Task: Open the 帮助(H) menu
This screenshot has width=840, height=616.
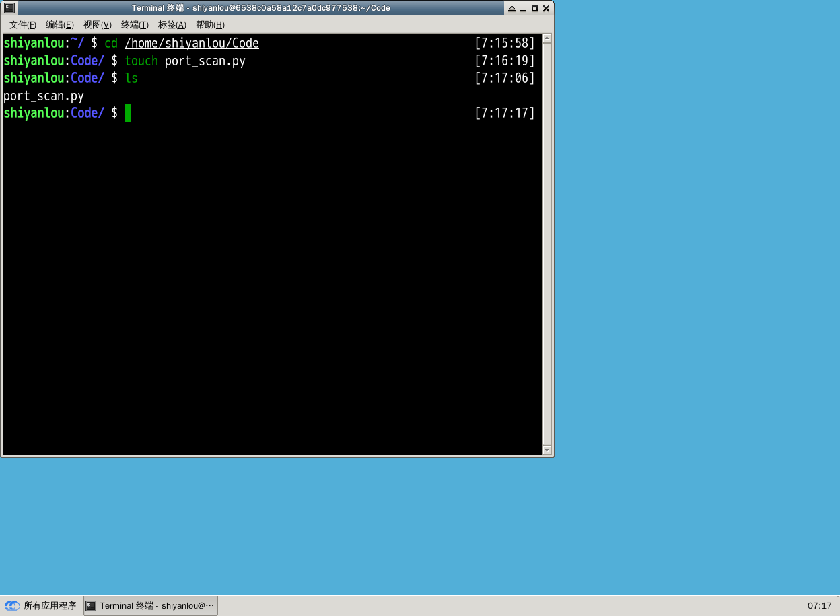Action: click(209, 25)
